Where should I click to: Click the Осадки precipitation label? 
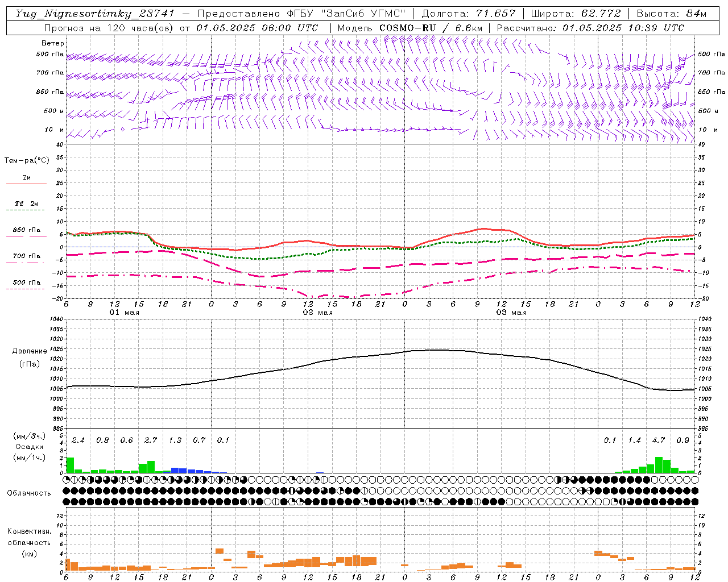coord(29,447)
